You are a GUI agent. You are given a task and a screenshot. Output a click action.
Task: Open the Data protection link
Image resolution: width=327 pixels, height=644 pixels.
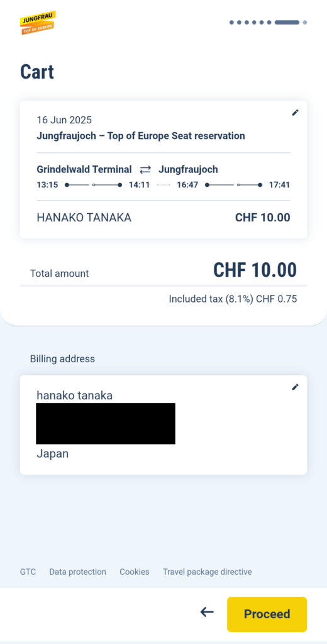tap(77, 572)
